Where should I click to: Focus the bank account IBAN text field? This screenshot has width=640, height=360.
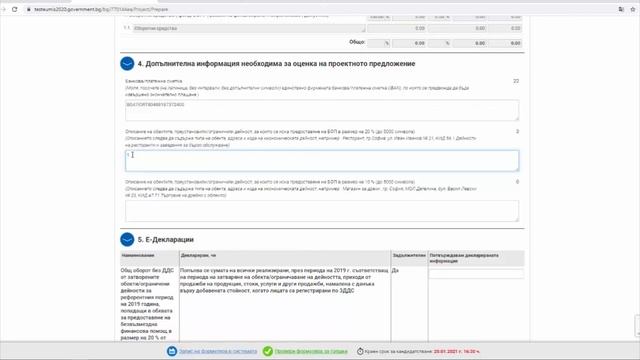tap(322, 110)
